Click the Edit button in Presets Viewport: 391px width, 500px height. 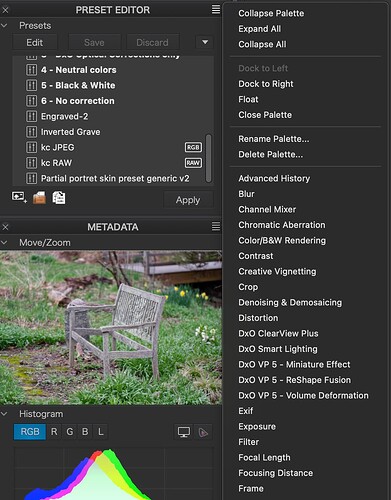point(34,42)
